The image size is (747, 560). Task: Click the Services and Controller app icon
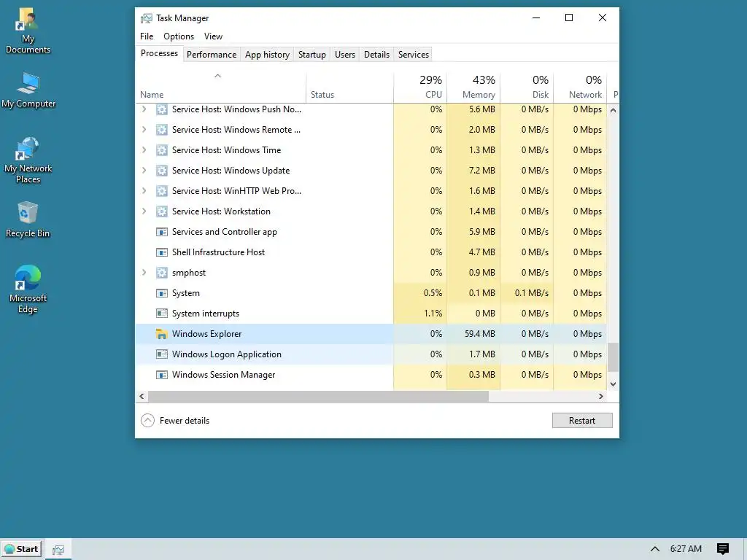[x=162, y=232]
